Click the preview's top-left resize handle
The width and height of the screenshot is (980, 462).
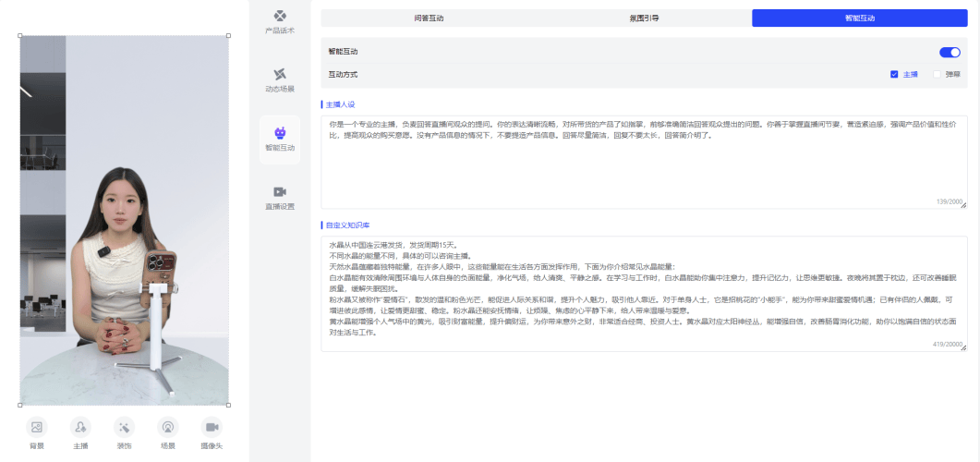coord(20,36)
